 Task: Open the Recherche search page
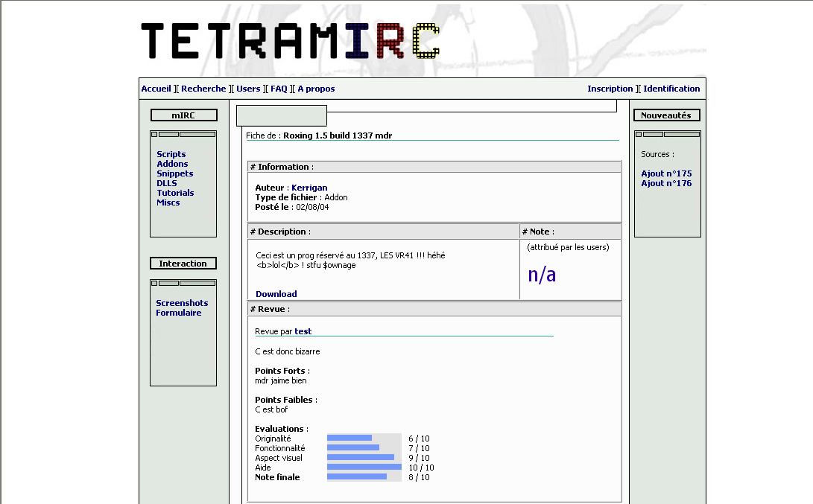203,89
